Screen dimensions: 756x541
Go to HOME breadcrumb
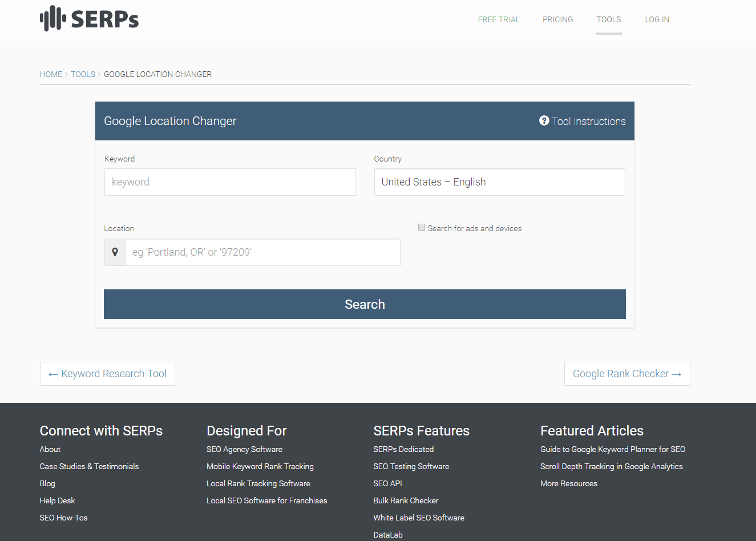coord(51,74)
